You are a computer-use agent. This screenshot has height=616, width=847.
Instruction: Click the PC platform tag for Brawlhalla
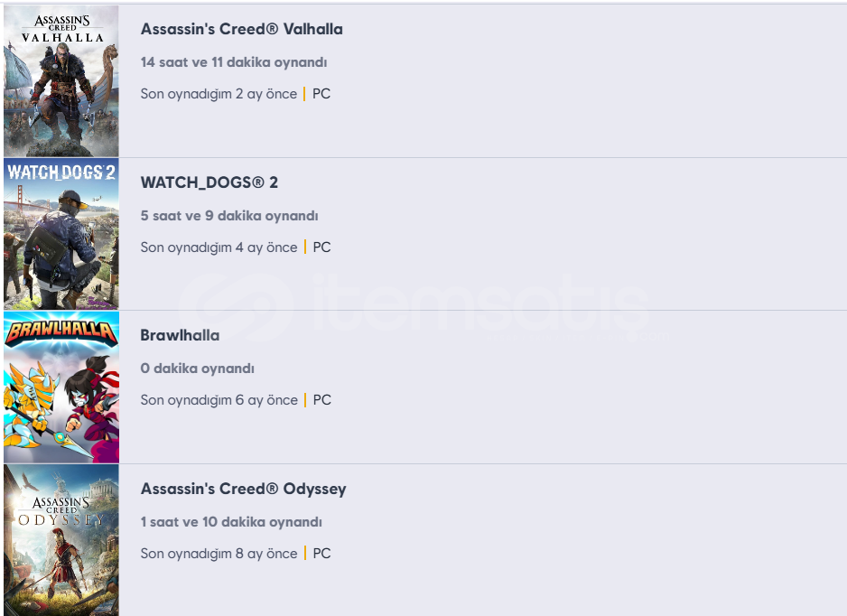pos(322,400)
